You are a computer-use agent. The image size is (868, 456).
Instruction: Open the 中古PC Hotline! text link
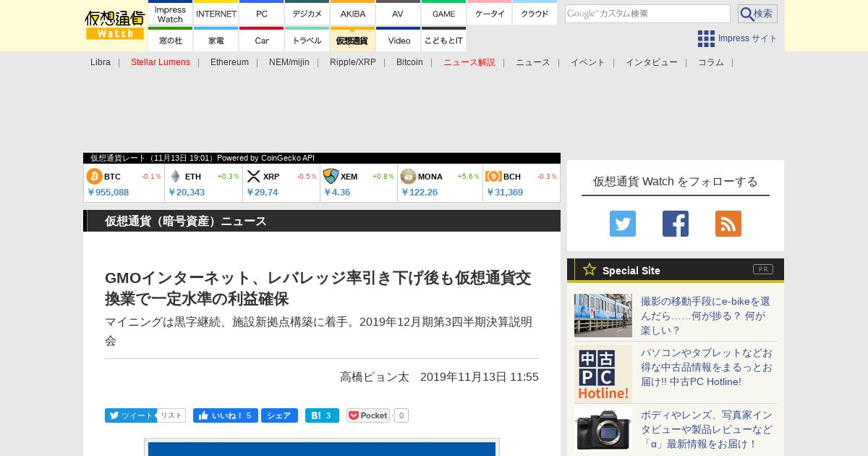point(707,367)
